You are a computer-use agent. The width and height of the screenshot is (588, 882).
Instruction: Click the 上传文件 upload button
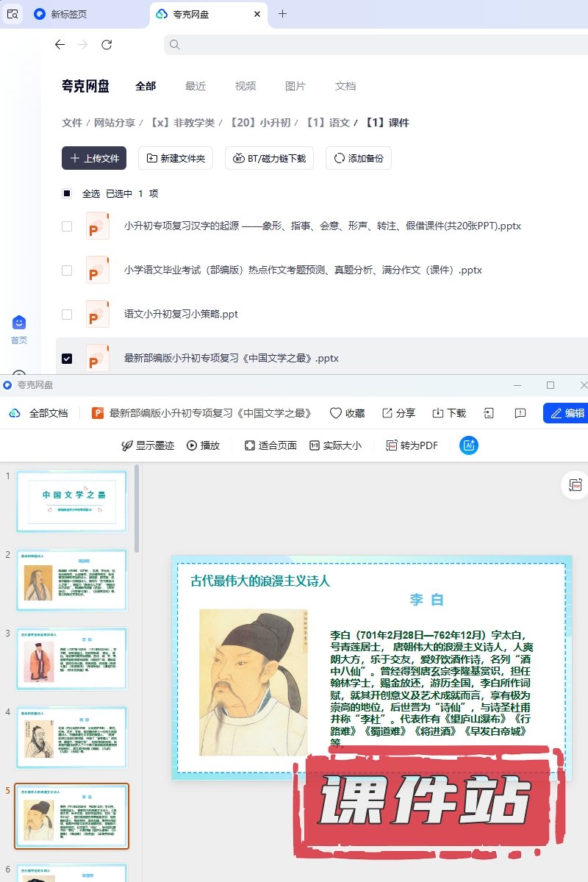click(x=94, y=158)
